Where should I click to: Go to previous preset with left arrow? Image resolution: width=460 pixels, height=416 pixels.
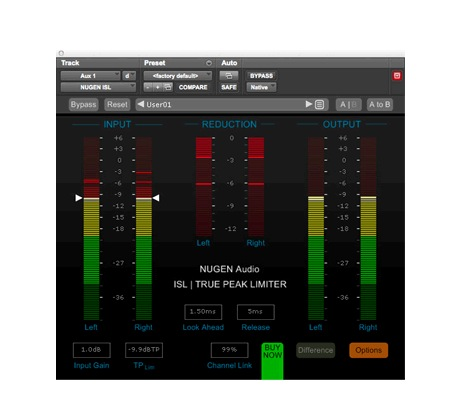tap(141, 104)
